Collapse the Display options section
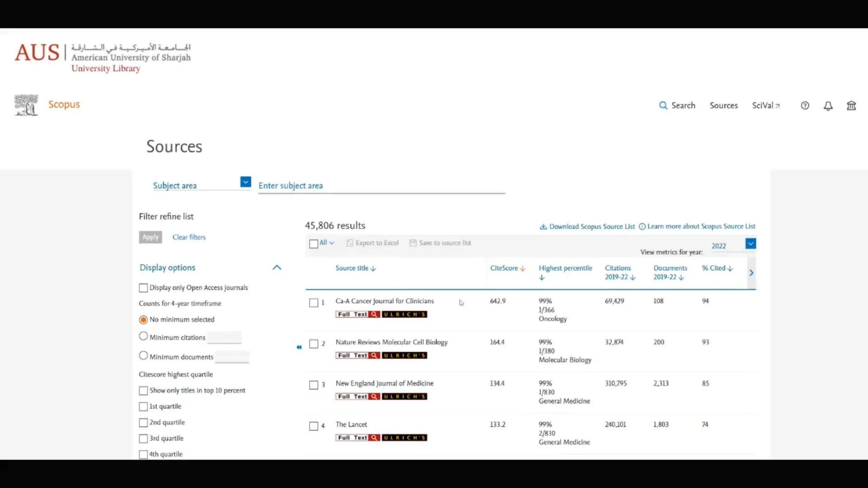The image size is (868, 488). (x=277, y=267)
